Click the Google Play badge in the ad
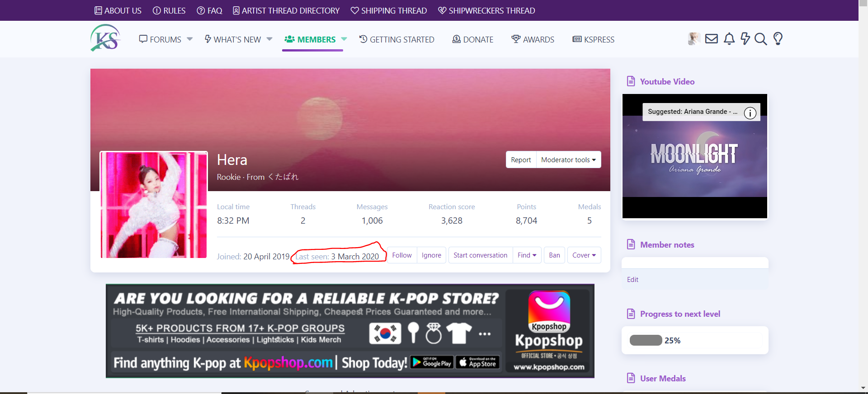The width and height of the screenshot is (868, 394). point(432,362)
